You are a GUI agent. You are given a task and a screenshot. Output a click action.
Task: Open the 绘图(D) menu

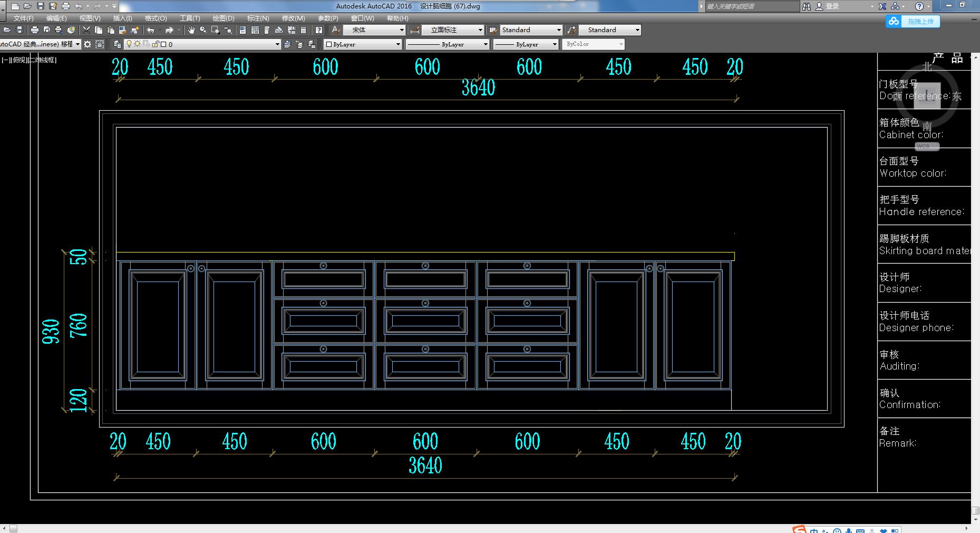pos(224,18)
